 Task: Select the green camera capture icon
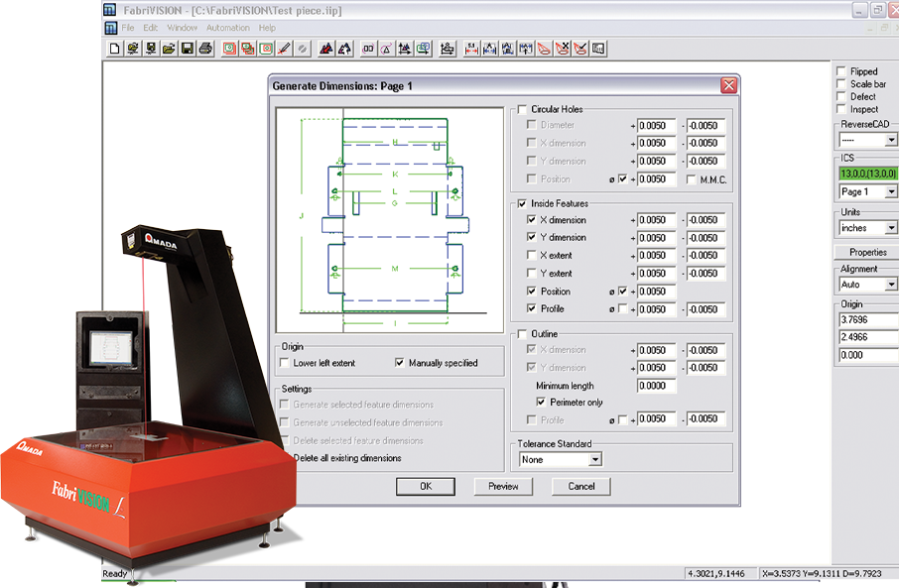coord(267,48)
